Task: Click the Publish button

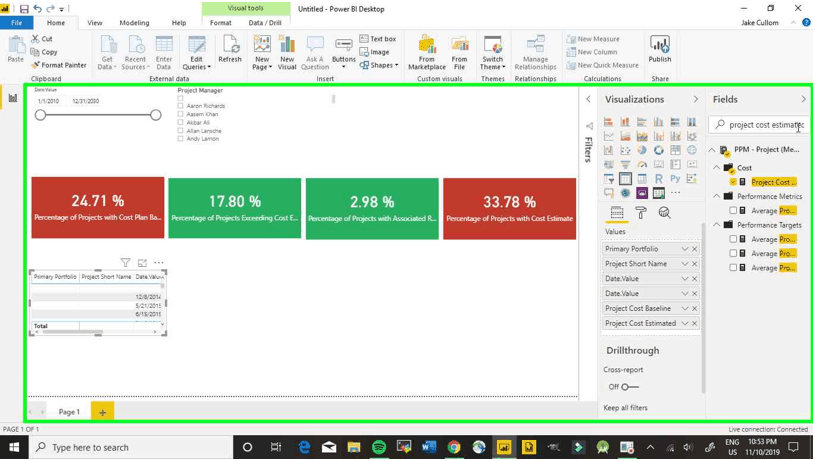Action: 660,49
